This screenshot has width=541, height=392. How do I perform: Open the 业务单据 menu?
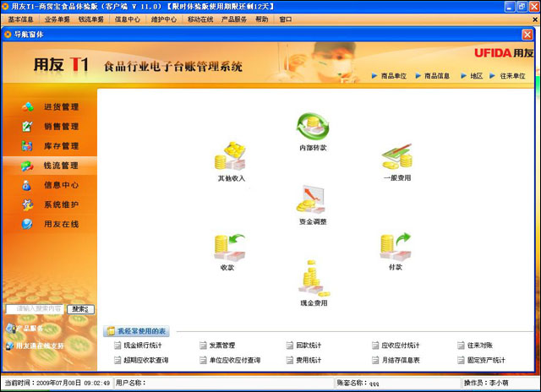coord(57,19)
